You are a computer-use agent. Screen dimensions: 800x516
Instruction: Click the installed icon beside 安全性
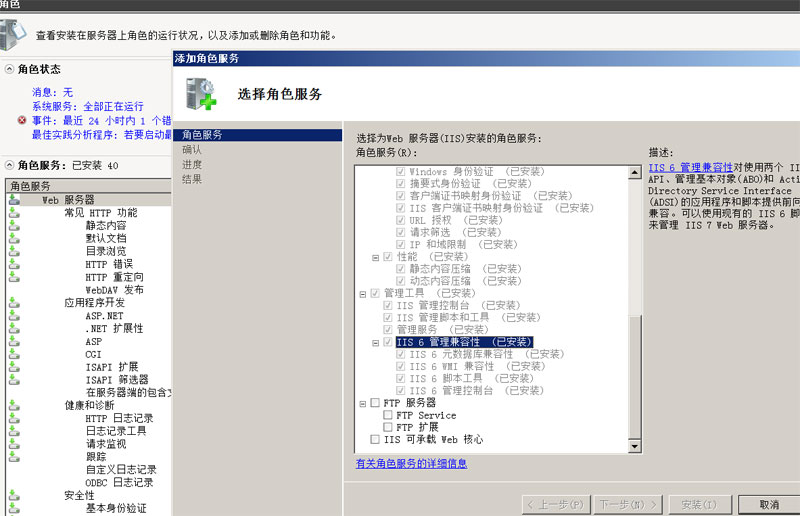coord(14,495)
